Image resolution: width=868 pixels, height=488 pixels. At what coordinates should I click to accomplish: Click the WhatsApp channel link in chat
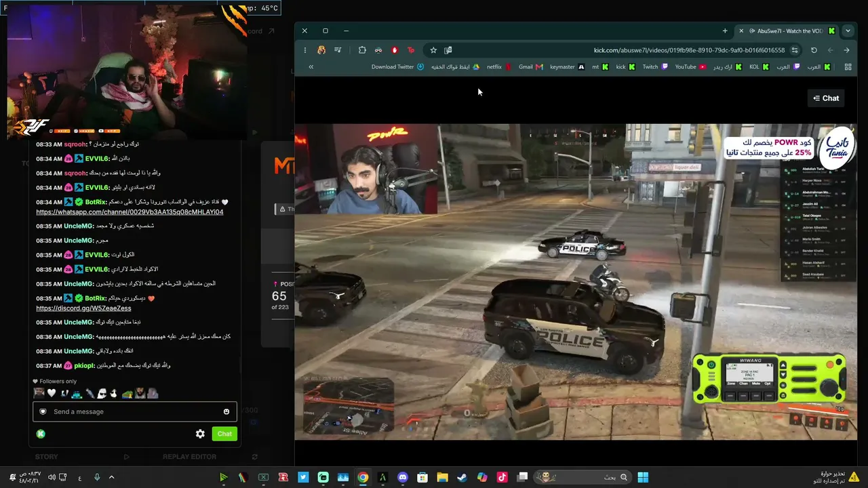tap(130, 212)
